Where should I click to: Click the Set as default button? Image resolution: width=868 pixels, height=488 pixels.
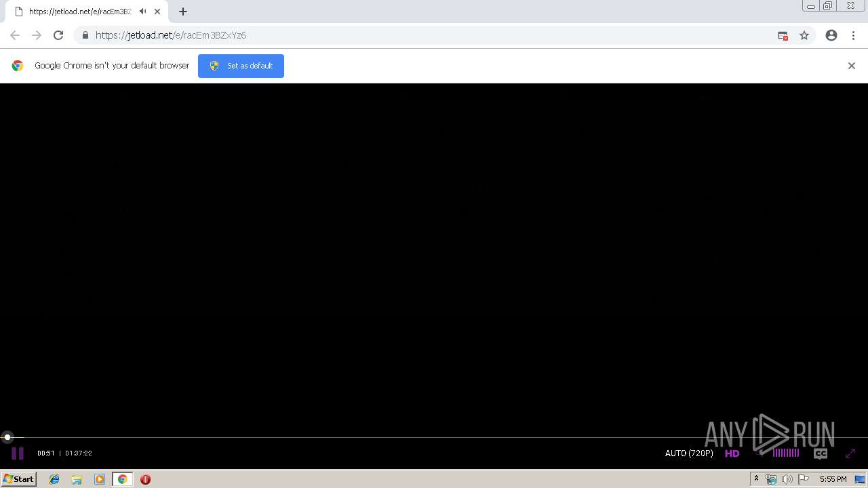[241, 66]
